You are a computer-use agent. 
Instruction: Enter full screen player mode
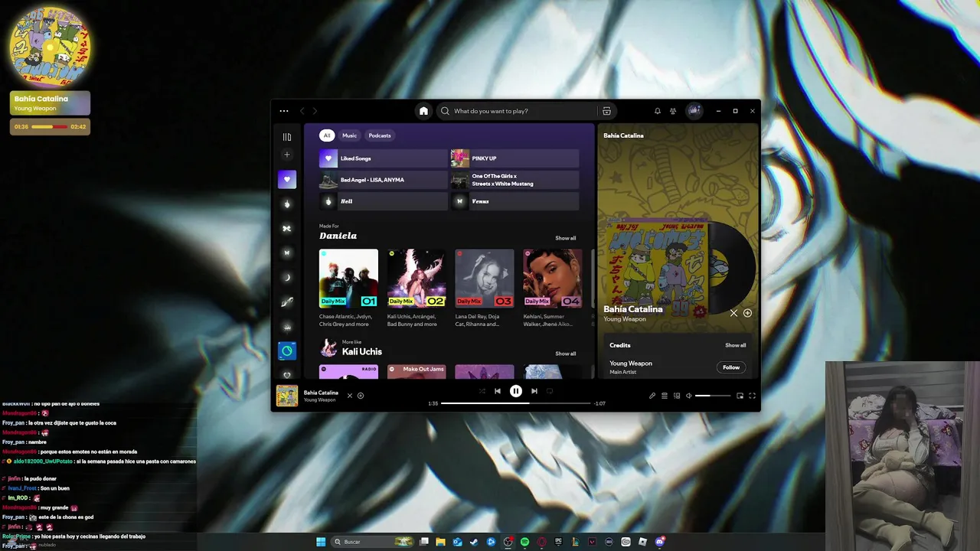(x=752, y=396)
